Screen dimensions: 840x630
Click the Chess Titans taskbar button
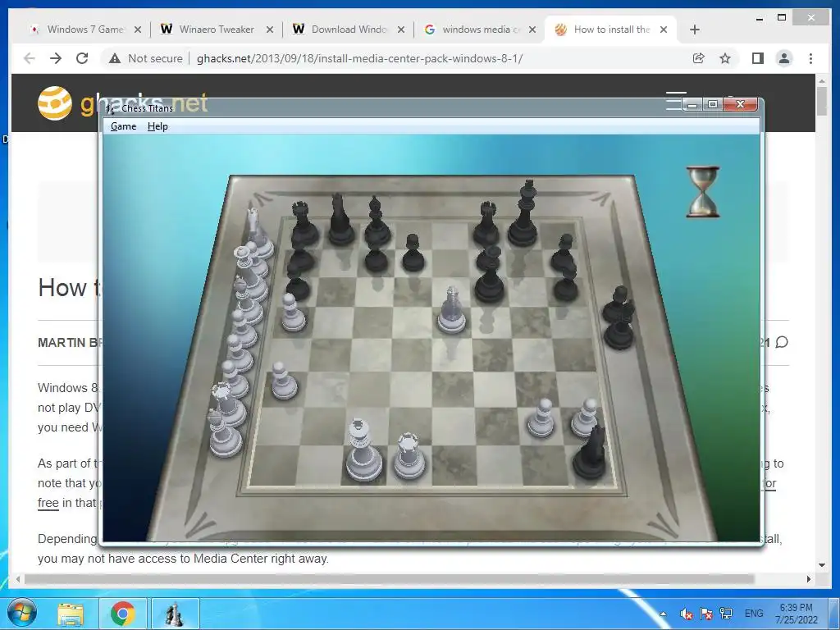coord(176,614)
